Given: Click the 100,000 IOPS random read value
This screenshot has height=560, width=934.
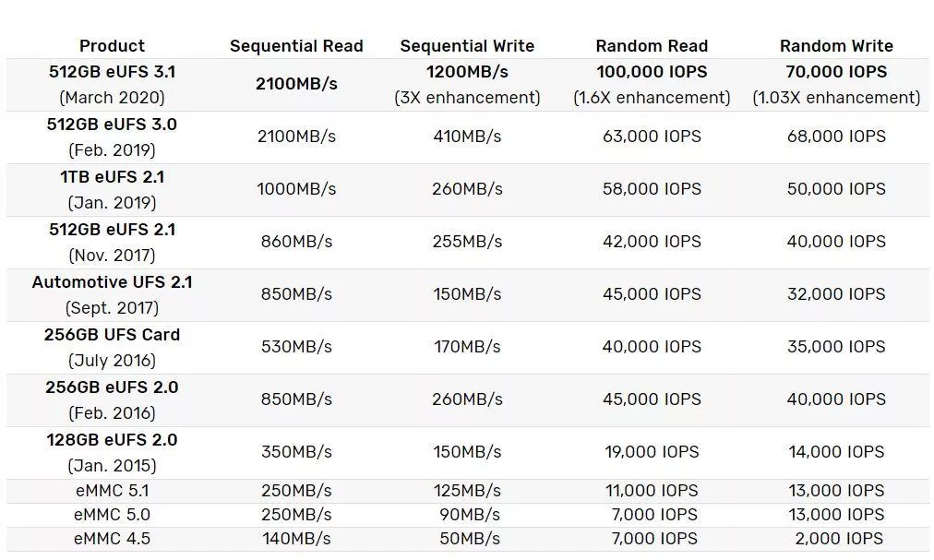Looking at the screenshot, I should tap(652, 72).
